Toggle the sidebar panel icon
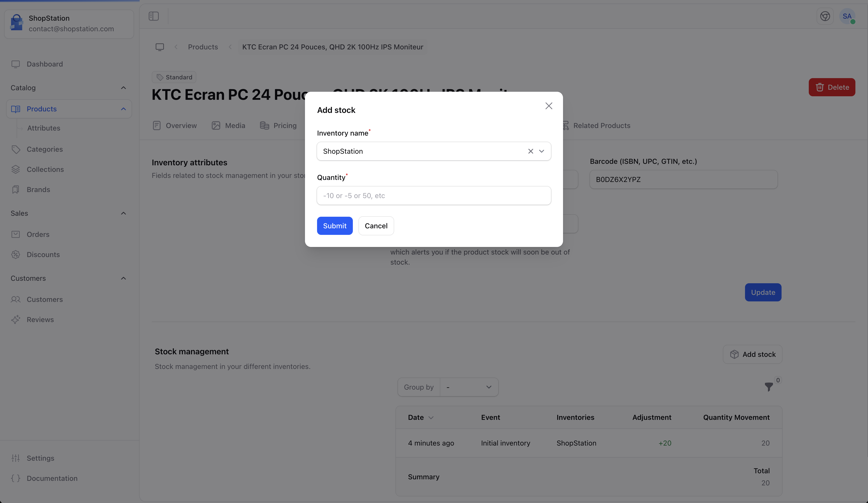The width and height of the screenshot is (868, 503). 154,16
